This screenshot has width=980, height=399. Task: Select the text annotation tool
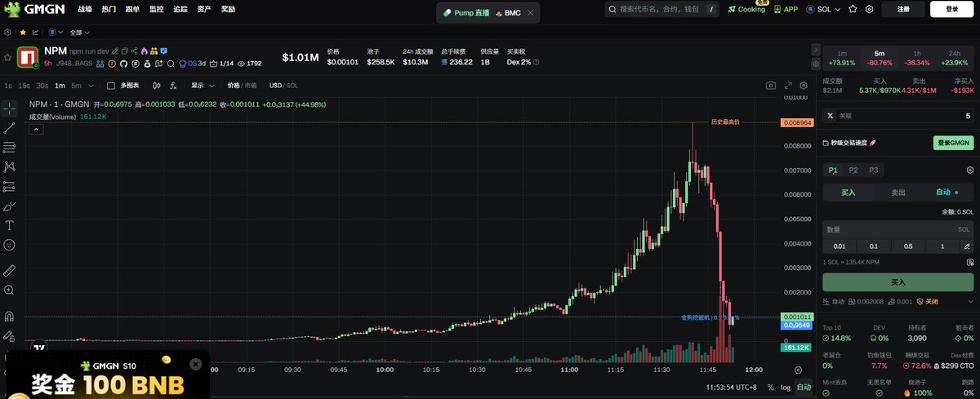pyautogui.click(x=9, y=225)
